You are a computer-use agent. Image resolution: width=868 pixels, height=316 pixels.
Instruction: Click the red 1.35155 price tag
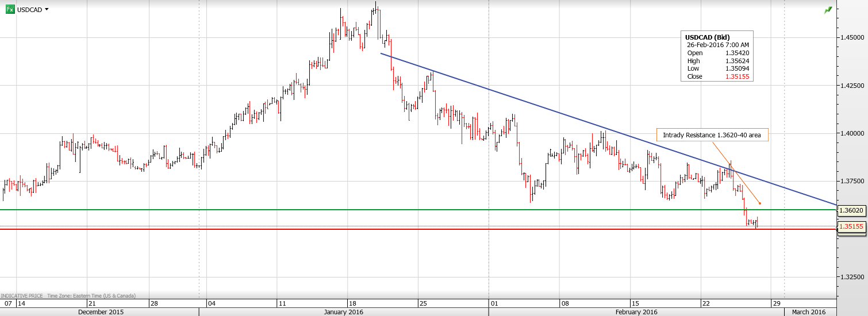(851, 226)
